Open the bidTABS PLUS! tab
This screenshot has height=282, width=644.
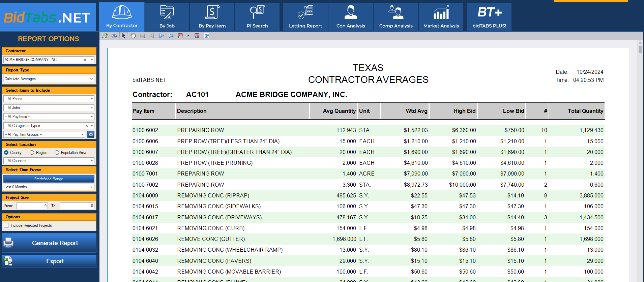coord(489,17)
